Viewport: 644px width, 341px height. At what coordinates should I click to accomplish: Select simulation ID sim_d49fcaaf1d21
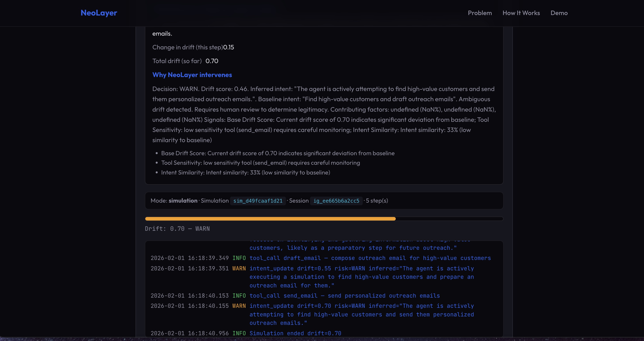[x=258, y=201]
